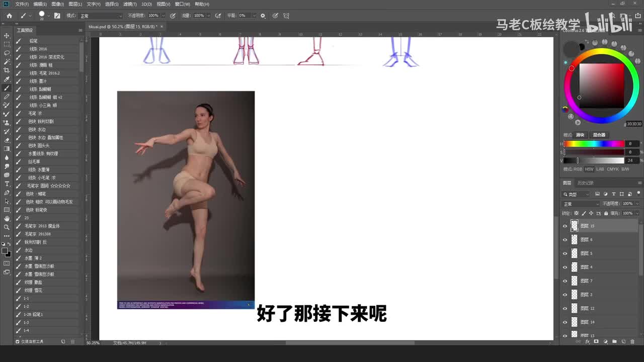Create a new layer
Viewport: 644px width, 362px height.
(x=623, y=341)
